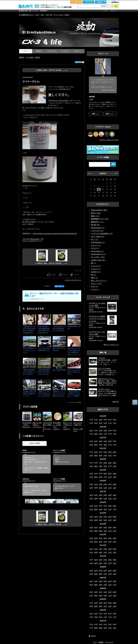The width and height of the screenshot is (138, 644).
Task: Click the 他のクリップをチェック link
Action: click(111, 345)
